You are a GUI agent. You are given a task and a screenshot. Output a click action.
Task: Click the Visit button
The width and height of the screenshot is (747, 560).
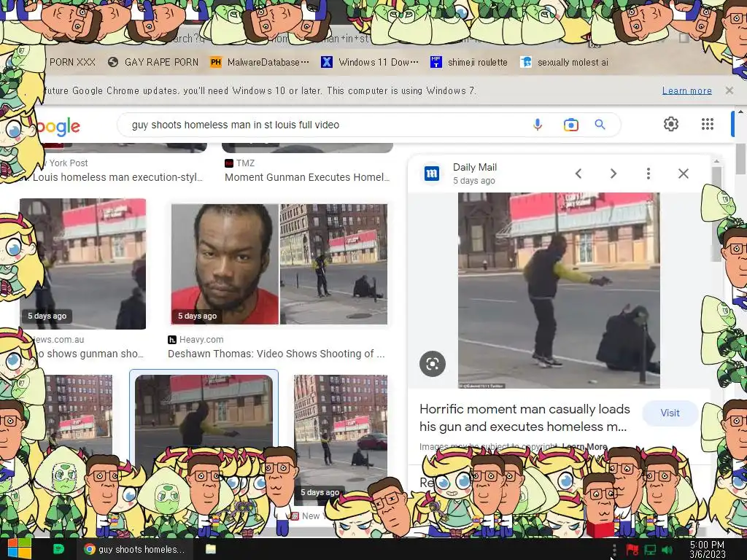tap(670, 413)
